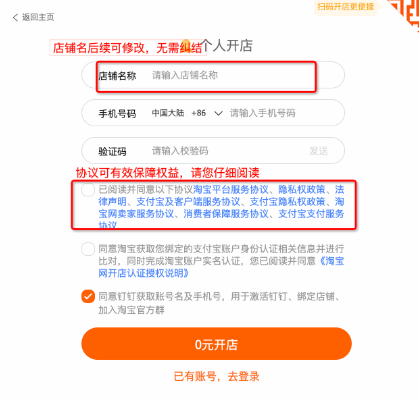Uncheck the 同意钉钉获取账号名 checkbox

88,296
